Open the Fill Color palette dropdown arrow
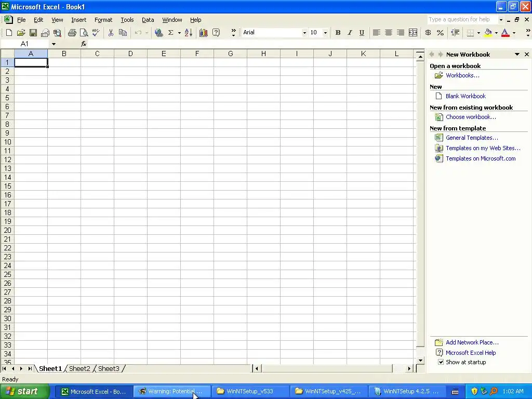The height and width of the screenshot is (399, 532). tap(496, 33)
